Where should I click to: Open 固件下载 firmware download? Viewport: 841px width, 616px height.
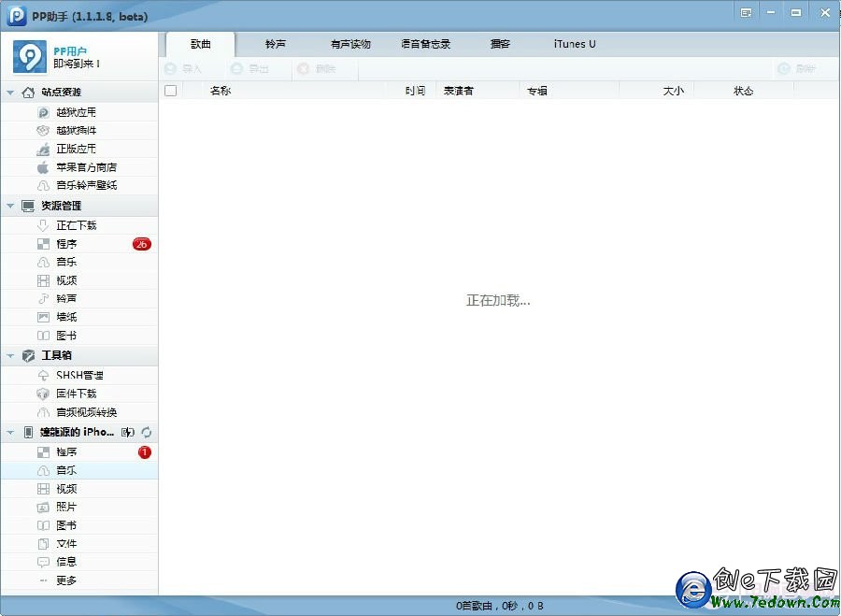(75, 394)
